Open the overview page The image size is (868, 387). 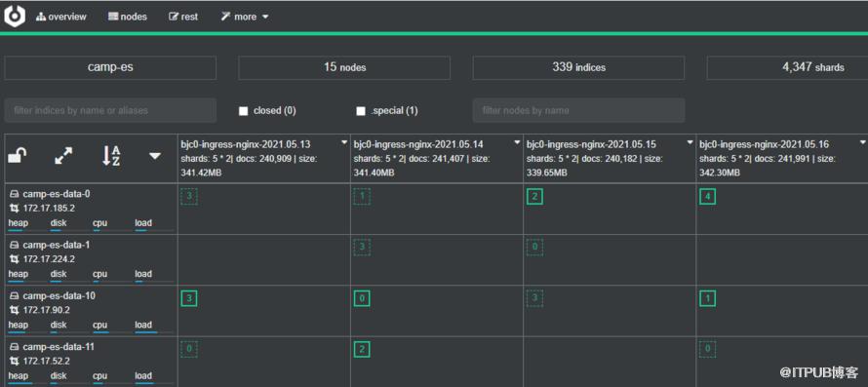click(60, 17)
